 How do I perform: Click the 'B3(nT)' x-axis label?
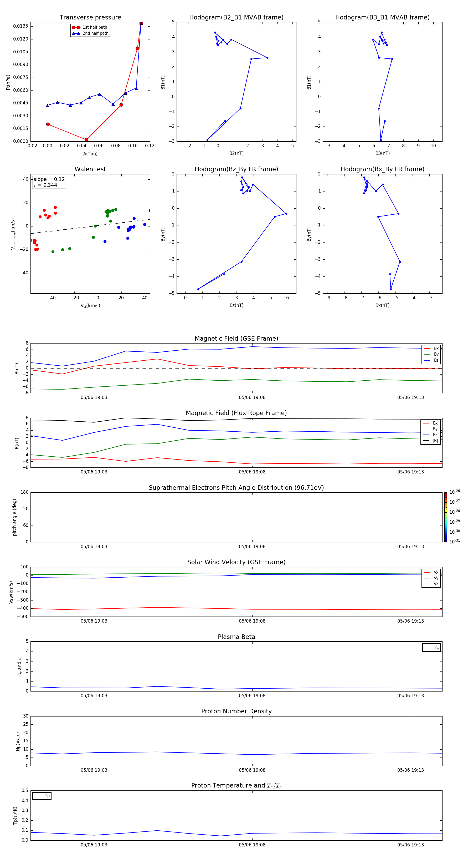click(382, 153)
